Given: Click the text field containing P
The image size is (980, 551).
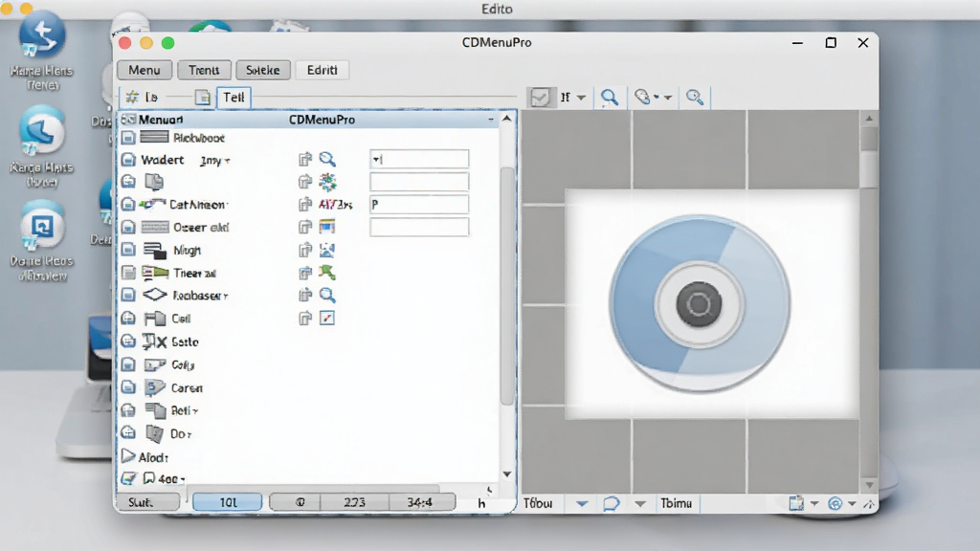Looking at the screenshot, I should click(419, 205).
